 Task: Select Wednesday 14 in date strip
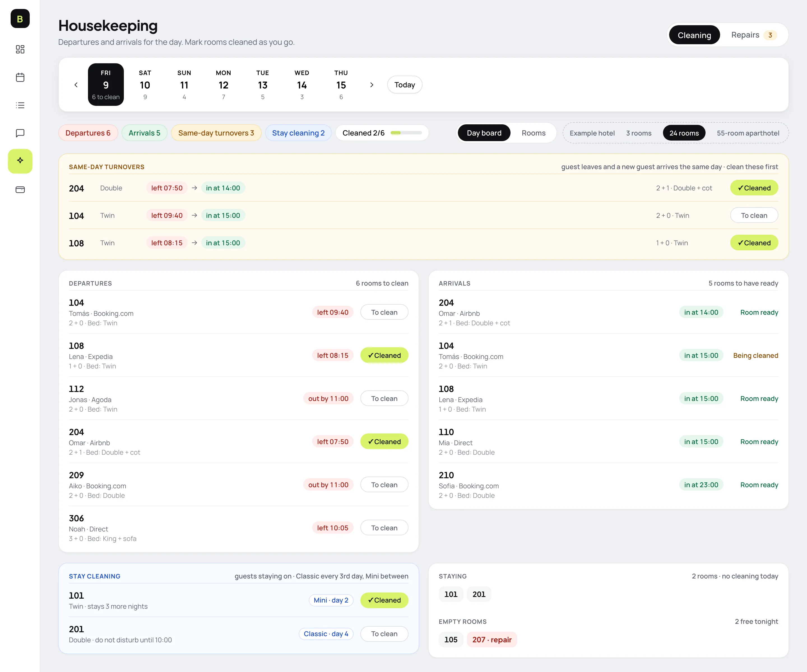tap(302, 85)
